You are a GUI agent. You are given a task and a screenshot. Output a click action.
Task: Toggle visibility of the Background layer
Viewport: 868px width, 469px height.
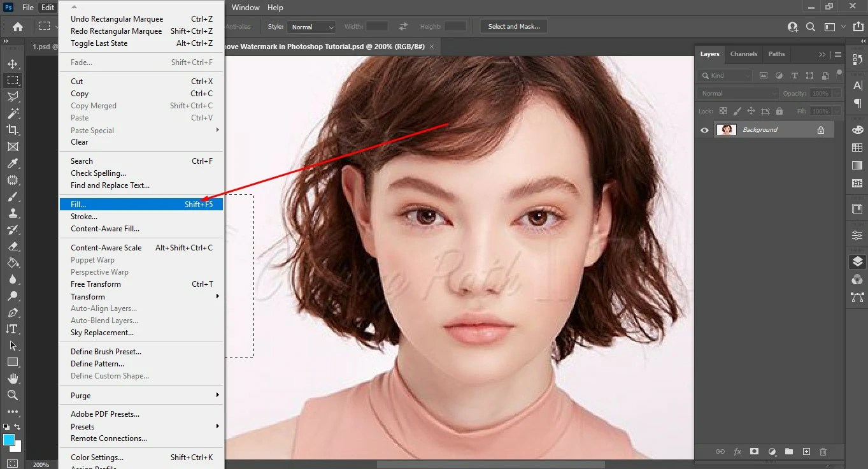704,129
